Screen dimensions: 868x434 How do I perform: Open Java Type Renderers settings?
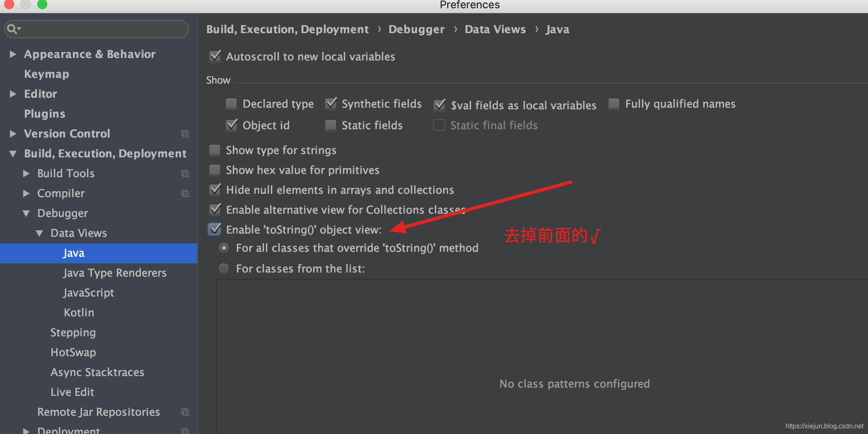(115, 273)
